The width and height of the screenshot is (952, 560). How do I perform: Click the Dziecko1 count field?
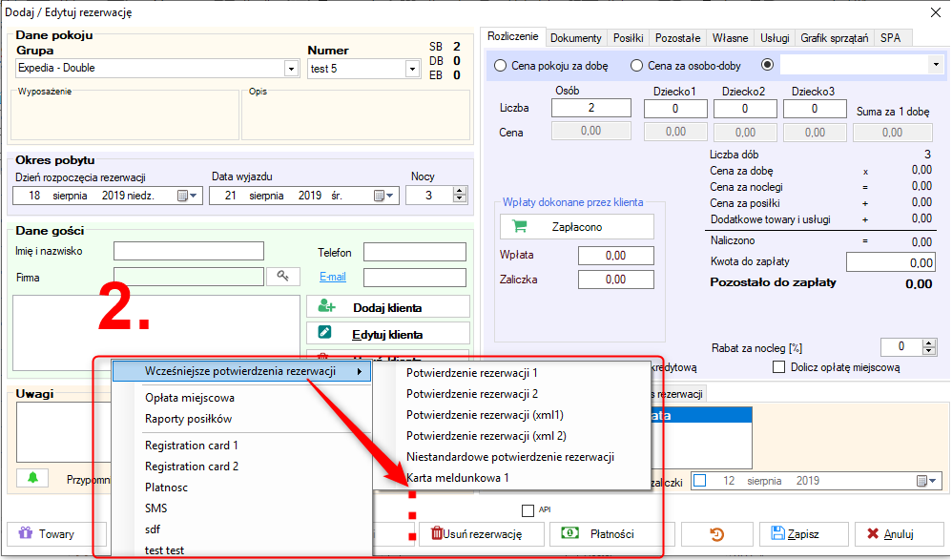675,109
